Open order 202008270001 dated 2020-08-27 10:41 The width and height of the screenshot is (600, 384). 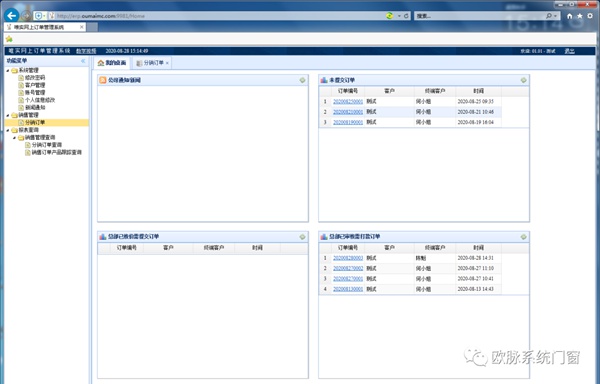[348, 279]
